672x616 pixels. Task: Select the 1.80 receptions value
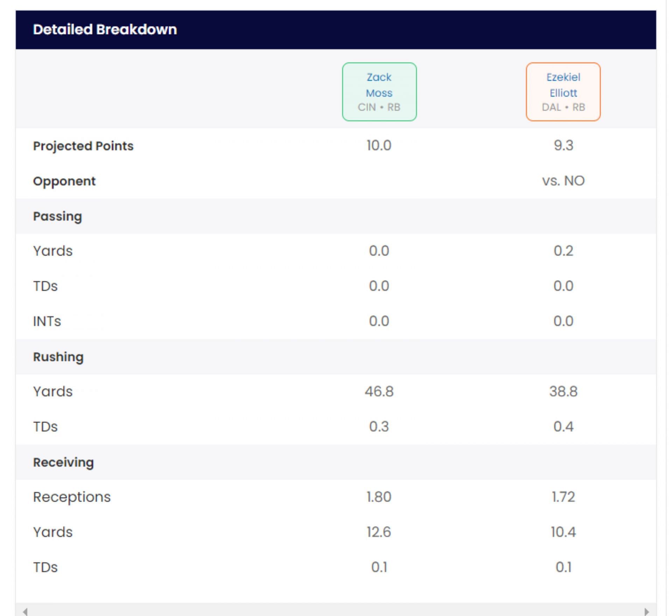[x=379, y=497]
